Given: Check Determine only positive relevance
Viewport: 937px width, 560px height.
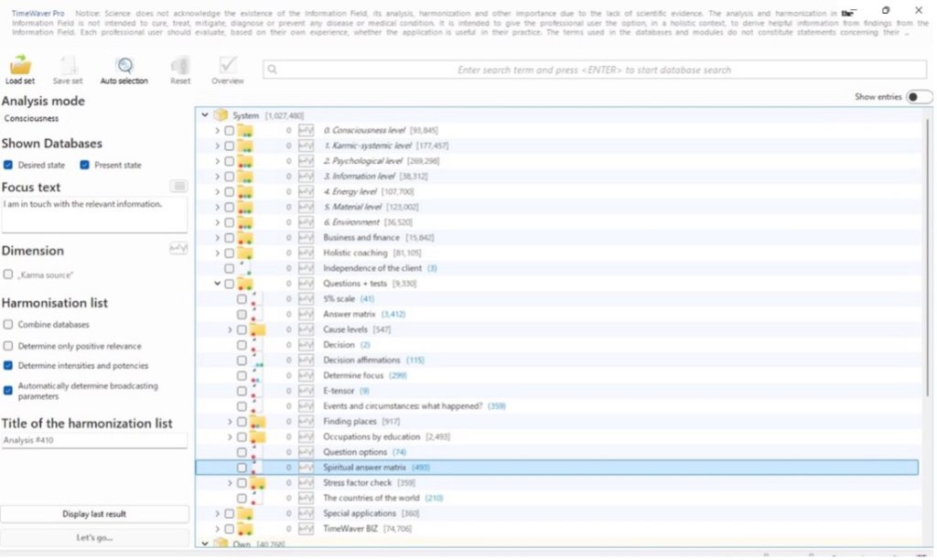Looking at the screenshot, I should point(8,346).
